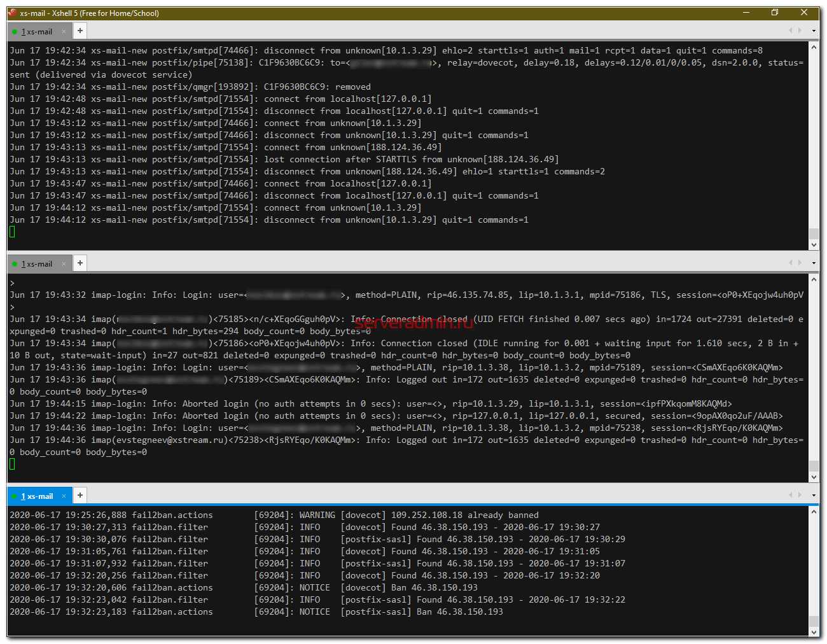Open tab list dropdown in the top pane

click(x=814, y=31)
